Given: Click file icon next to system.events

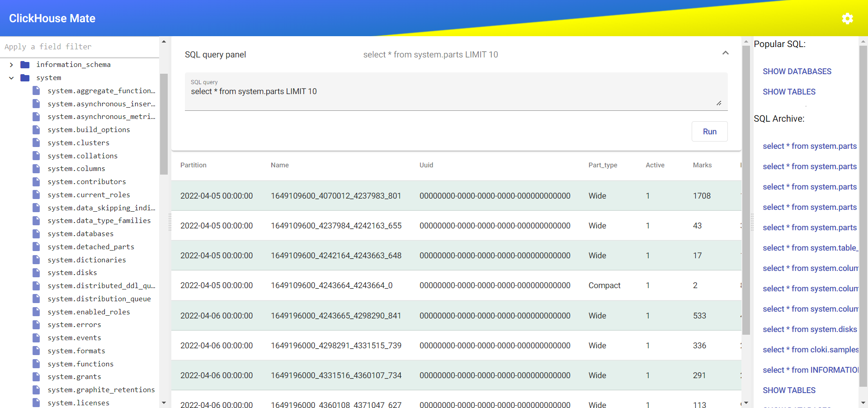Looking at the screenshot, I should [x=36, y=338].
